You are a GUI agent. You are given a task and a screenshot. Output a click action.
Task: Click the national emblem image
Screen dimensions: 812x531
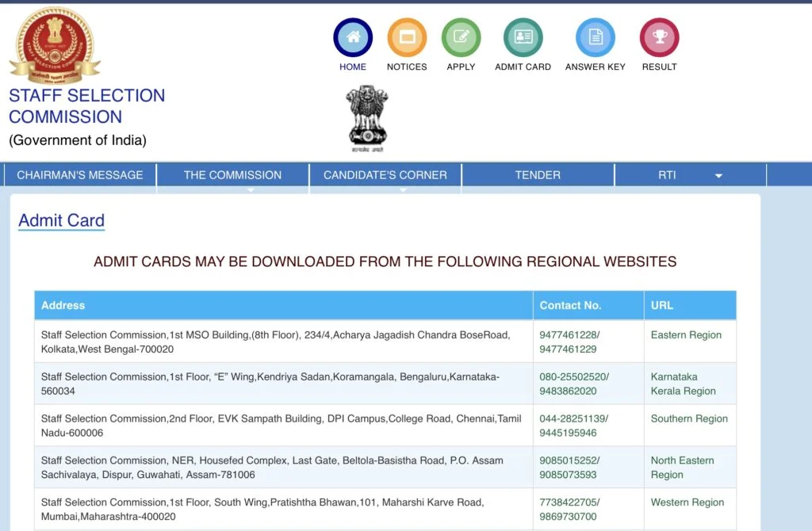[367, 119]
